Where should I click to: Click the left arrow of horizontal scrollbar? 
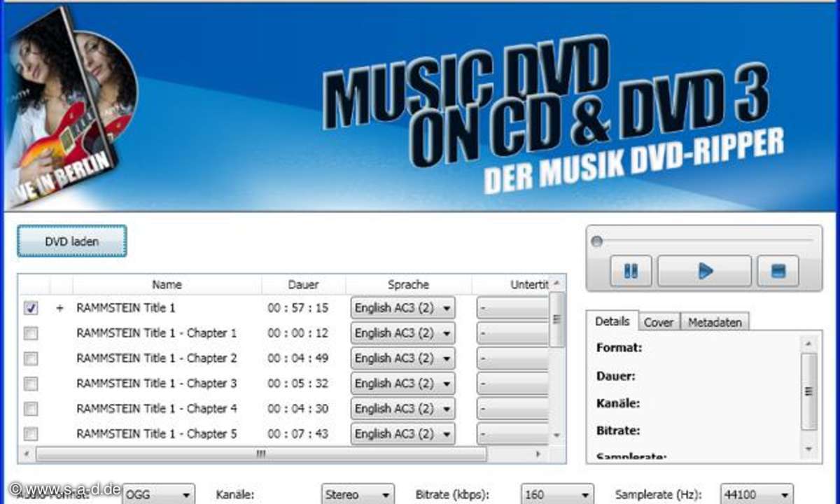point(26,454)
